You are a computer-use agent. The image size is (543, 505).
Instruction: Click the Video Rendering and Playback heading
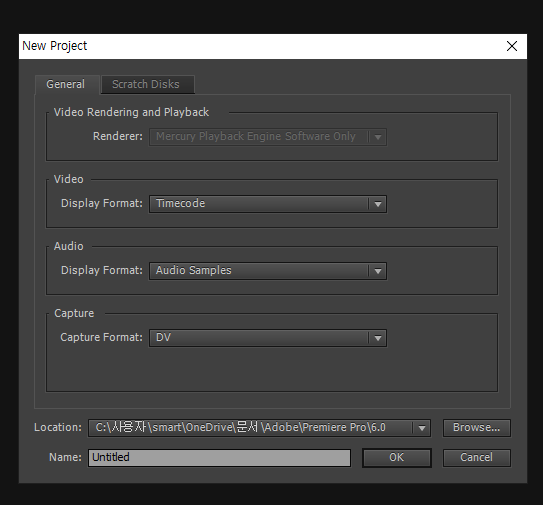[131, 112]
